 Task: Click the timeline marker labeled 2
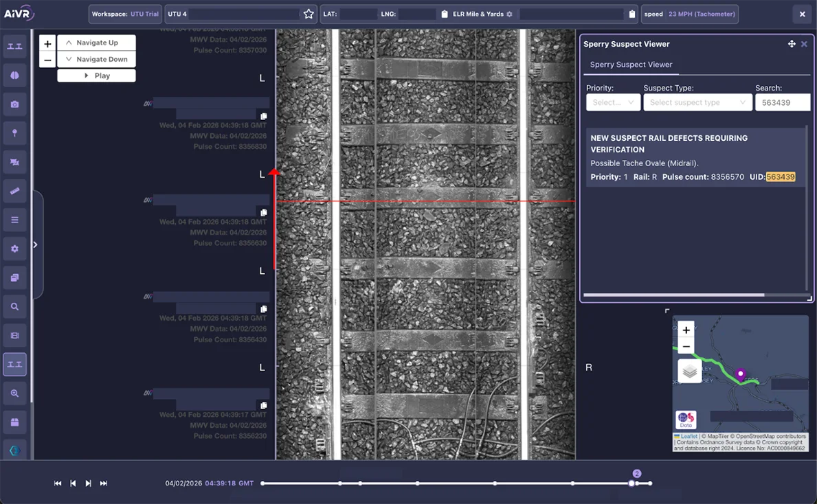pos(636,474)
